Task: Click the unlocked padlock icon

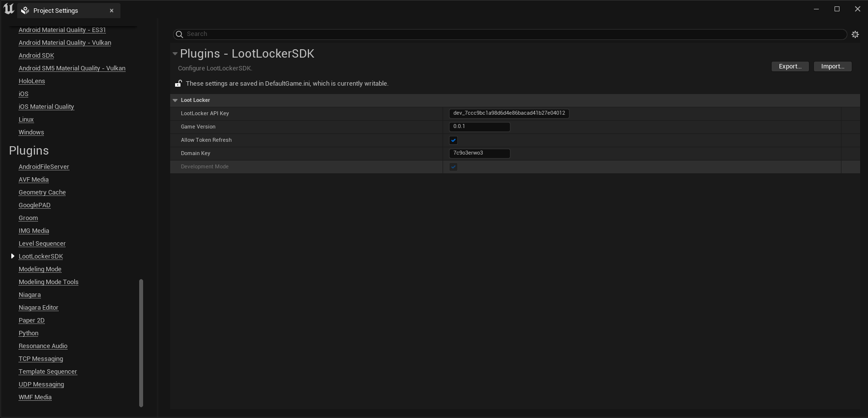Action: (x=179, y=84)
